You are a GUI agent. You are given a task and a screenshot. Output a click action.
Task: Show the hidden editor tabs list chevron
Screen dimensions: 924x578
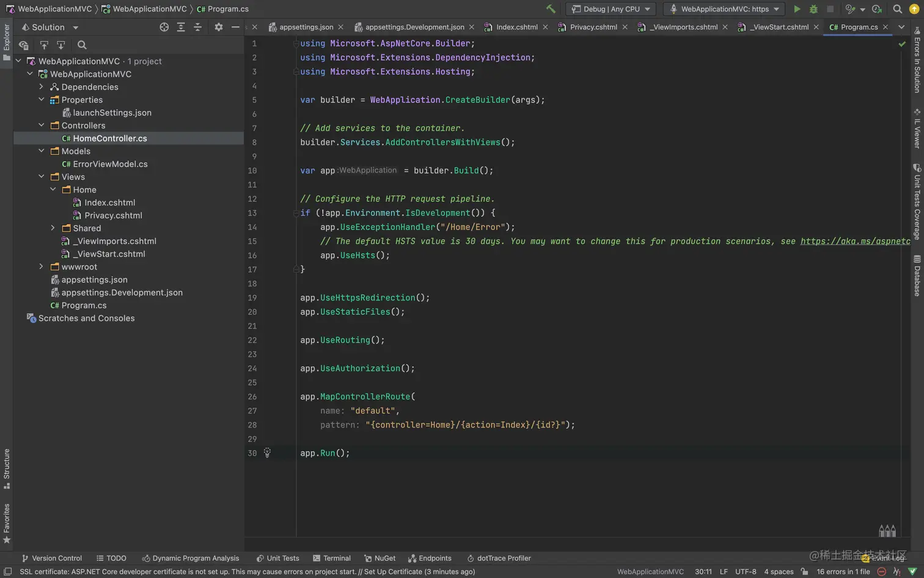pyautogui.click(x=901, y=27)
